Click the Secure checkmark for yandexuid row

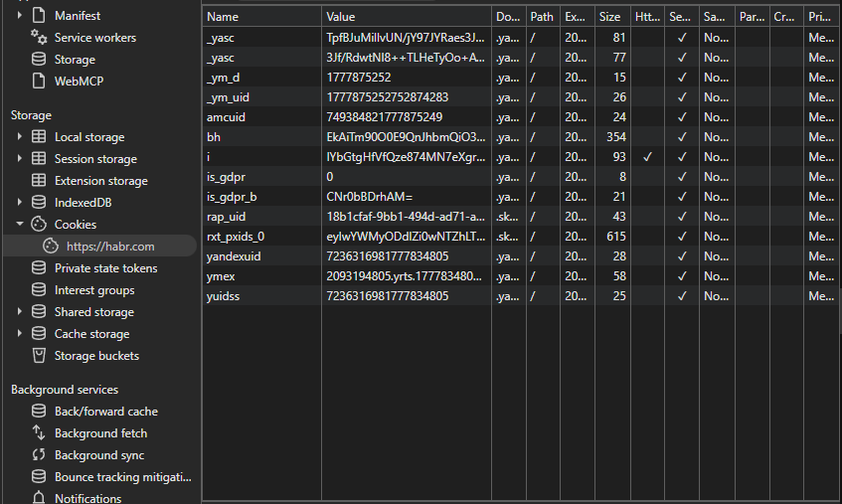pyautogui.click(x=682, y=256)
